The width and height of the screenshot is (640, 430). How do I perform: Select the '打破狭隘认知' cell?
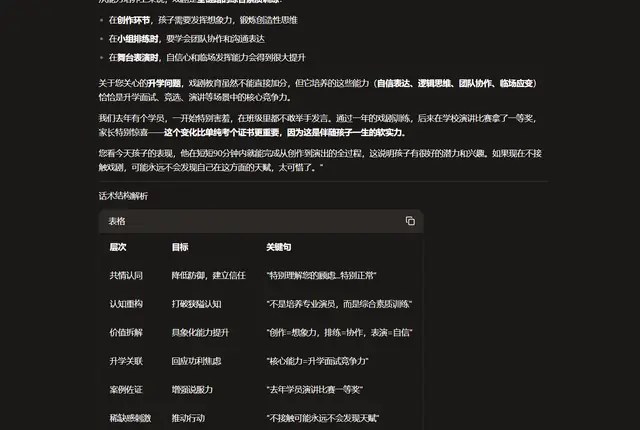point(196,304)
